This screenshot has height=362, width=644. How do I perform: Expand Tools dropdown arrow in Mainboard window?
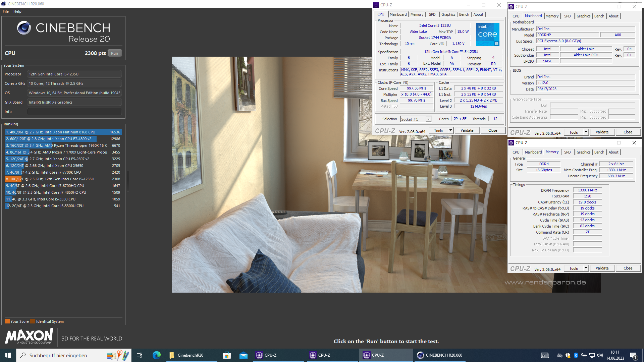[x=586, y=132]
